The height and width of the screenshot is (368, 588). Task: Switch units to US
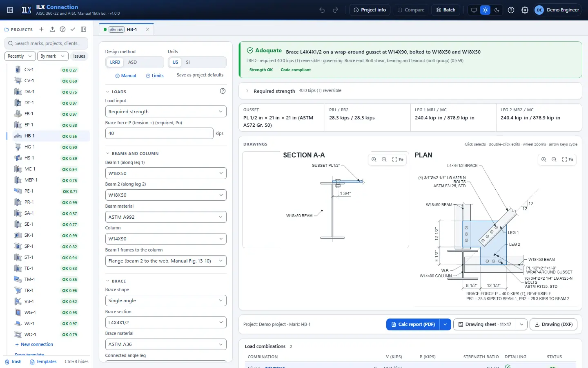pyautogui.click(x=175, y=62)
